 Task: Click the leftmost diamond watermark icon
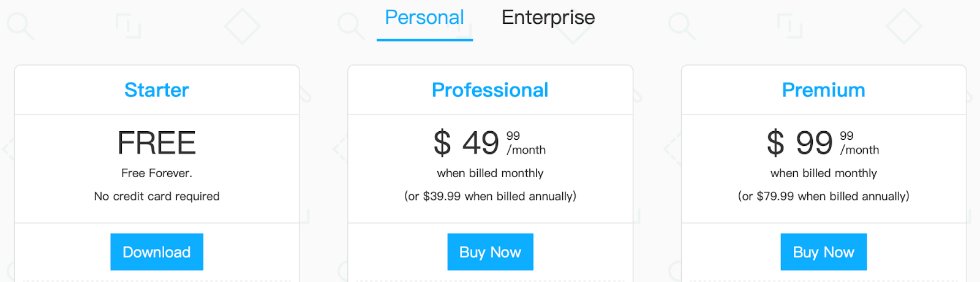coord(243,26)
